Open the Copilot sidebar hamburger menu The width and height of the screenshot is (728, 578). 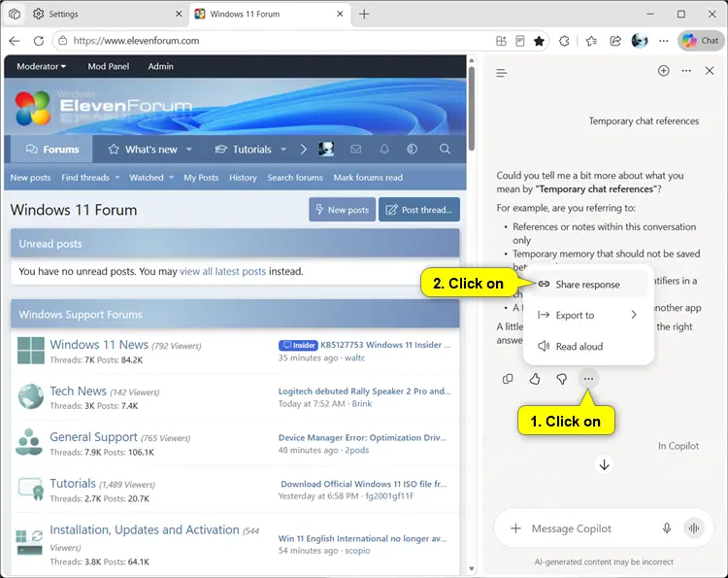(x=502, y=73)
